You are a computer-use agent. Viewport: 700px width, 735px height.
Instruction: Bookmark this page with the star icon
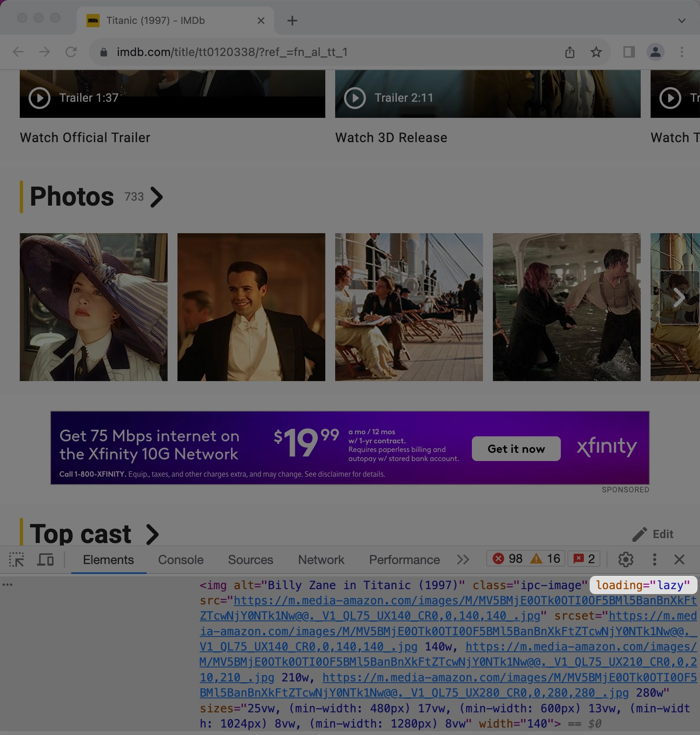click(596, 52)
